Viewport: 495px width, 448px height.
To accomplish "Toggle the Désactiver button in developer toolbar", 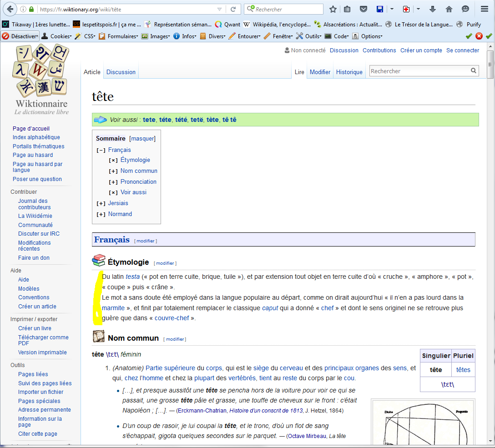I will (20, 36).
